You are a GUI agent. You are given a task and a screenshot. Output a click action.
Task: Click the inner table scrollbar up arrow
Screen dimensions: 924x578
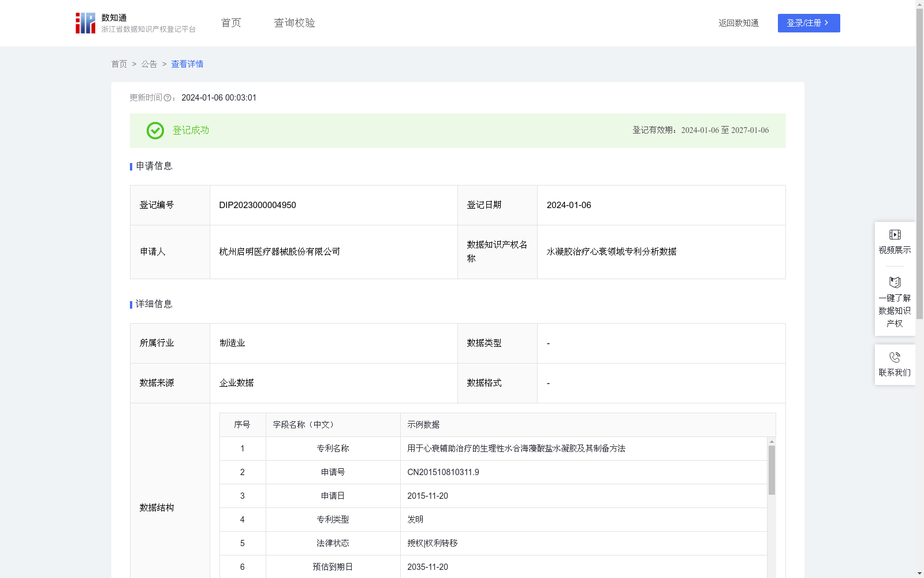pyautogui.click(x=772, y=442)
